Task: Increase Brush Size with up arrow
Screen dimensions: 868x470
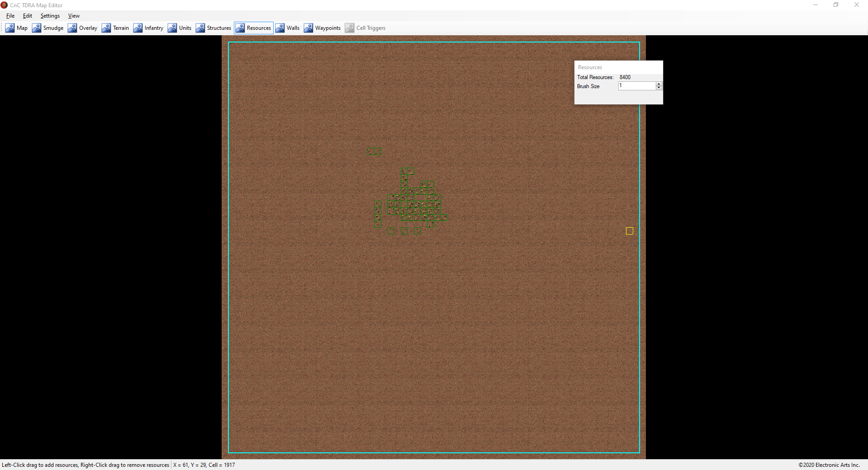Action: click(x=659, y=84)
